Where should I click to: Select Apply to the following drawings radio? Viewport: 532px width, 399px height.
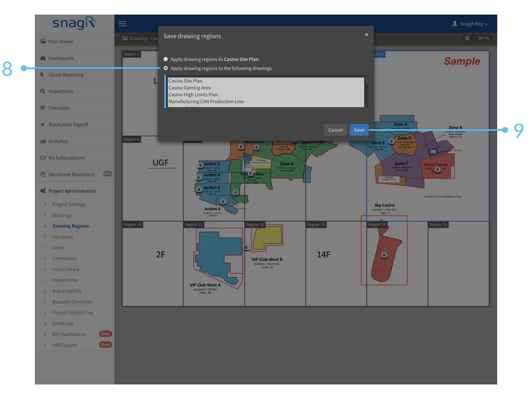click(166, 68)
